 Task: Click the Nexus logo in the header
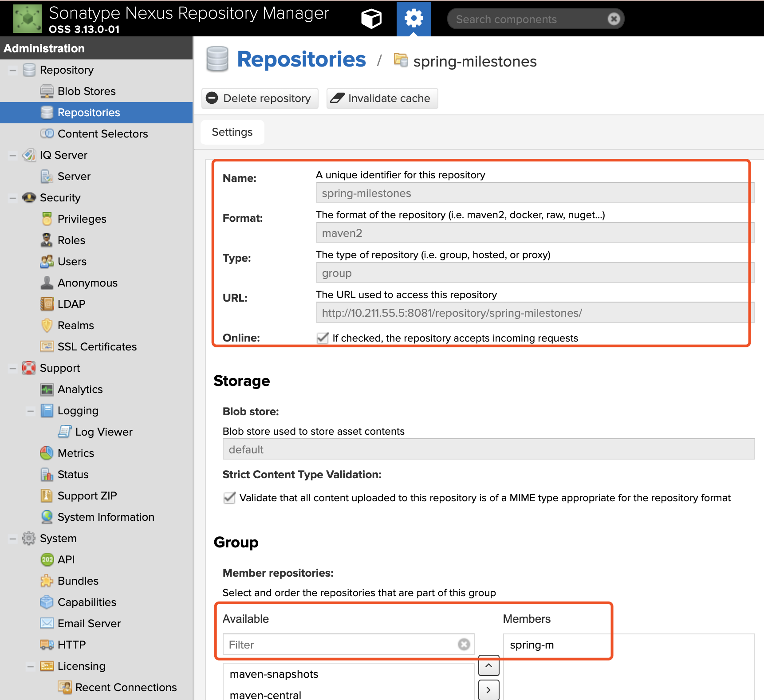28,19
